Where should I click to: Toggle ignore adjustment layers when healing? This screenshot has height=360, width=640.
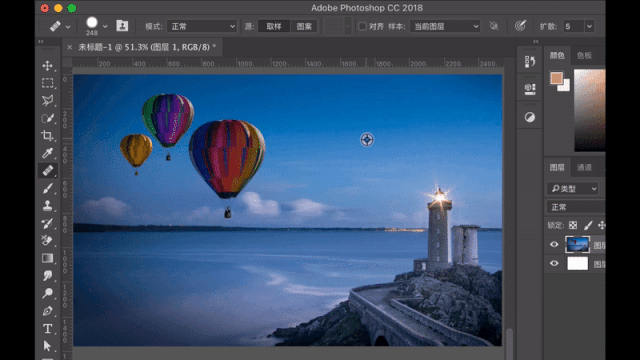click(494, 26)
